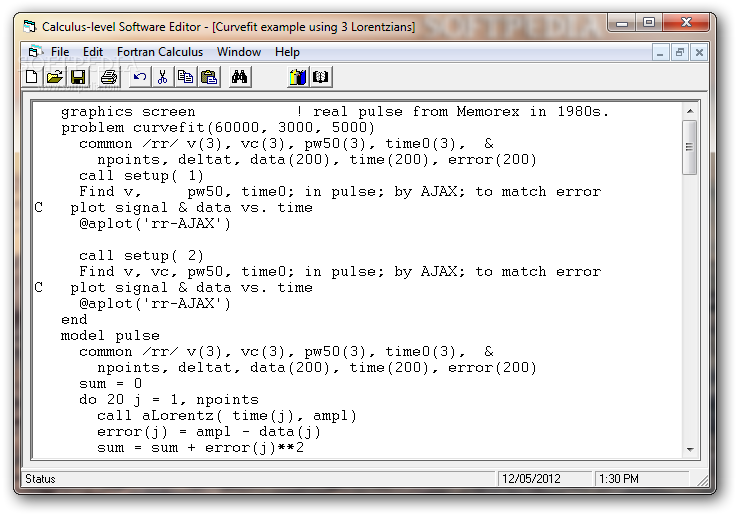The image size is (737, 515).
Task: Maximize the main editor window
Action: 649,23
